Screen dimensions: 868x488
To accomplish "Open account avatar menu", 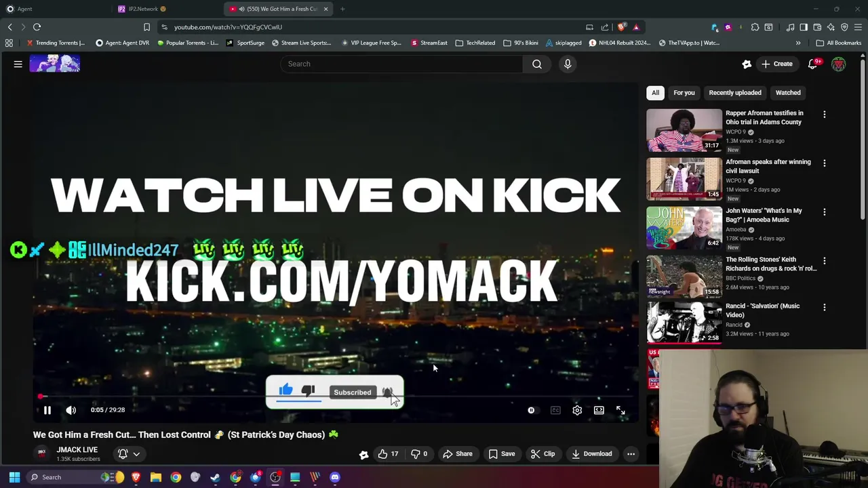I will (x=839, y=64).
